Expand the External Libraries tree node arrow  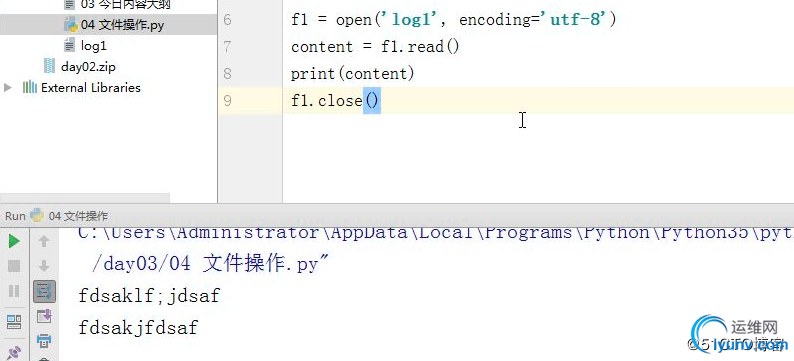coord(8,88)
